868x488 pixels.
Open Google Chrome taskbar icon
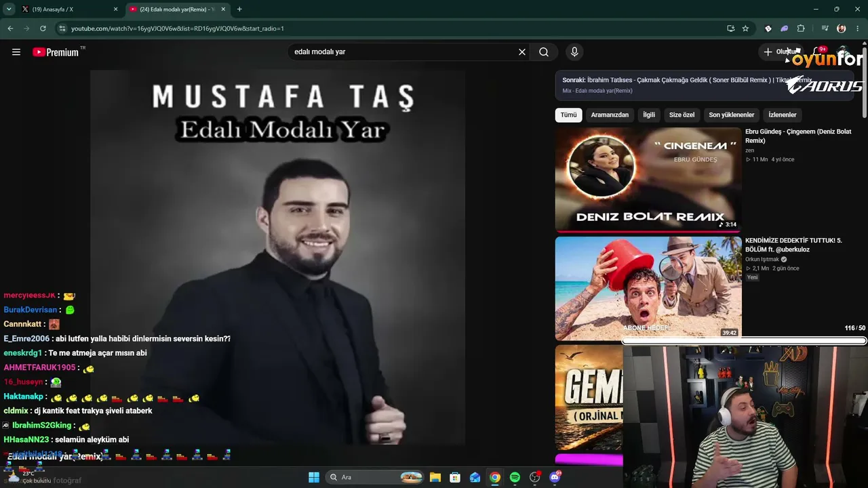495,477
